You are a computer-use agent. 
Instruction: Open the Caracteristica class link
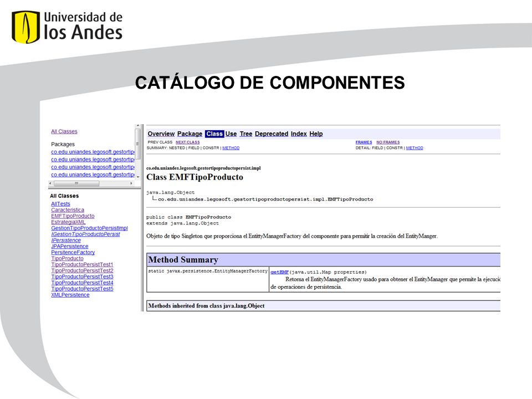(68, 210)
